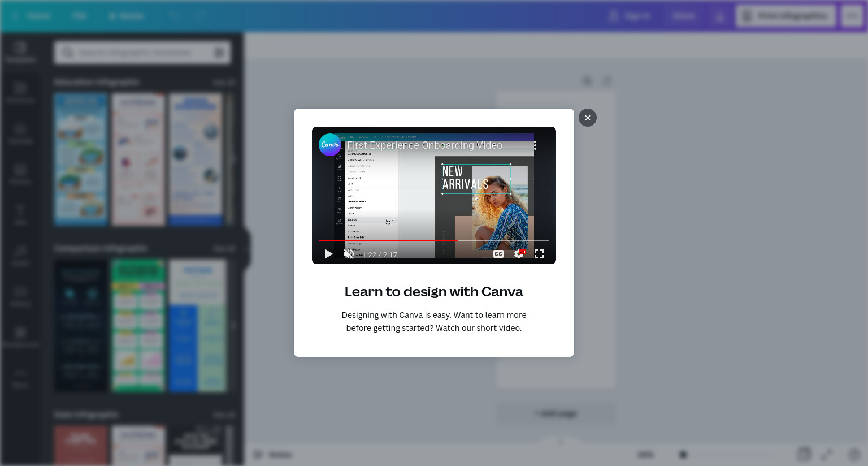Screen dimensions: 868x466
Task: Open the Templates tab in the sidebar
Action: point(20,52)
